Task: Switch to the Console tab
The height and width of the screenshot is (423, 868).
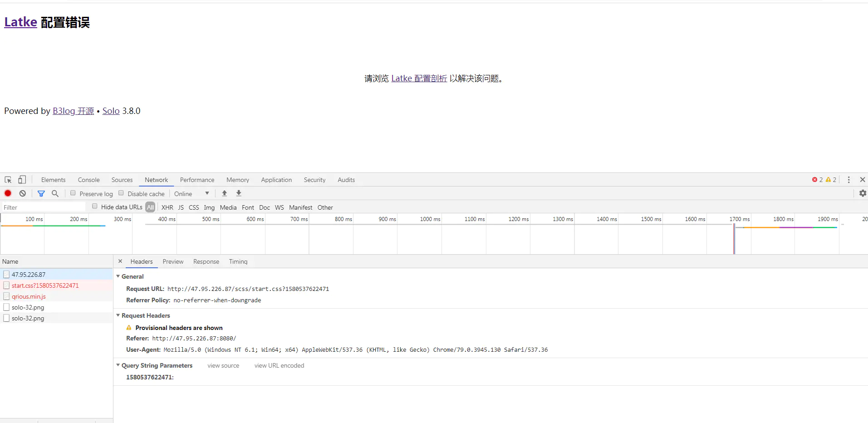Action: pos(89,180)
